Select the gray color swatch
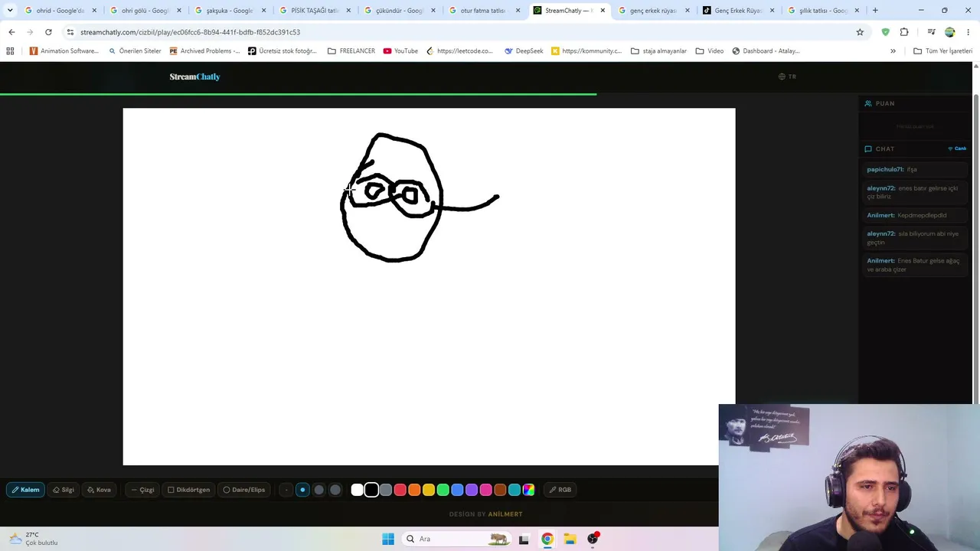This screenshot has height=551, width=980. click(x=386, y=490)
